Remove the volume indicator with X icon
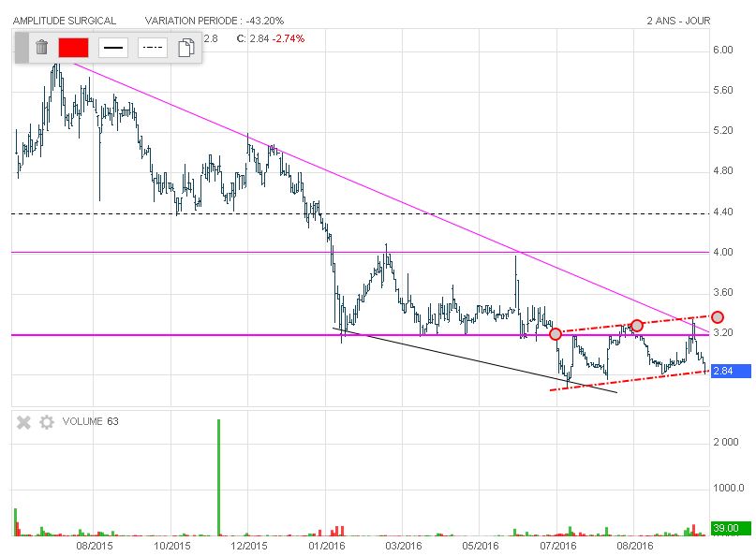The width and height of the screenshot is (756, 556). tap(25, 422)
